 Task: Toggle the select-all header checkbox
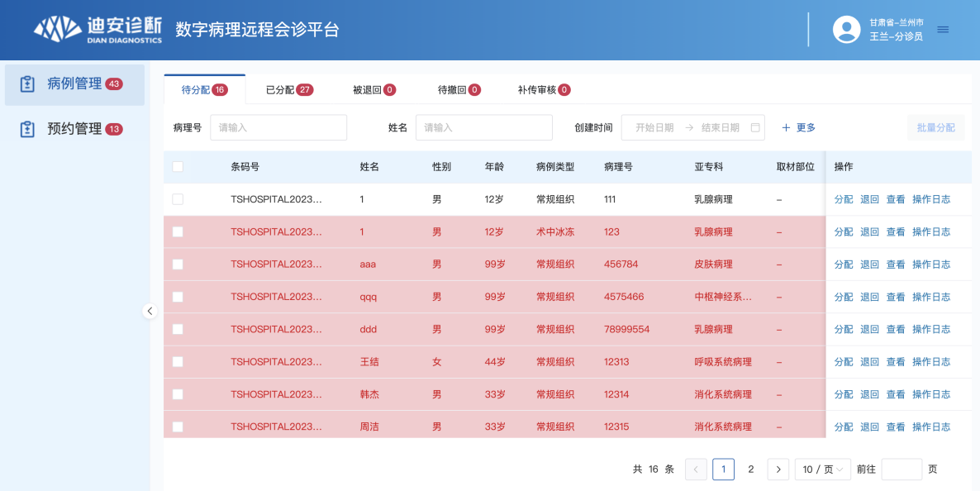point(178,167)
